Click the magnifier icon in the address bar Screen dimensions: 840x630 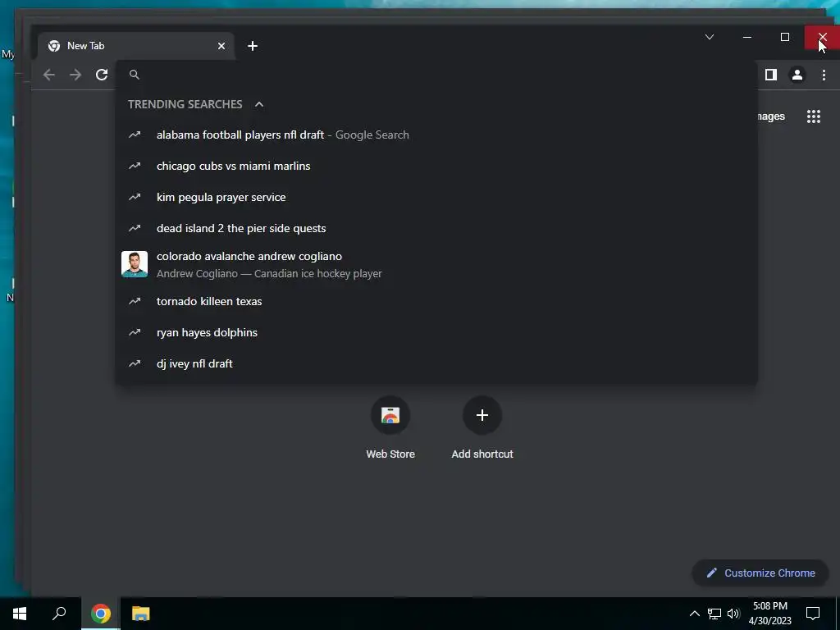tap(135, 75)
